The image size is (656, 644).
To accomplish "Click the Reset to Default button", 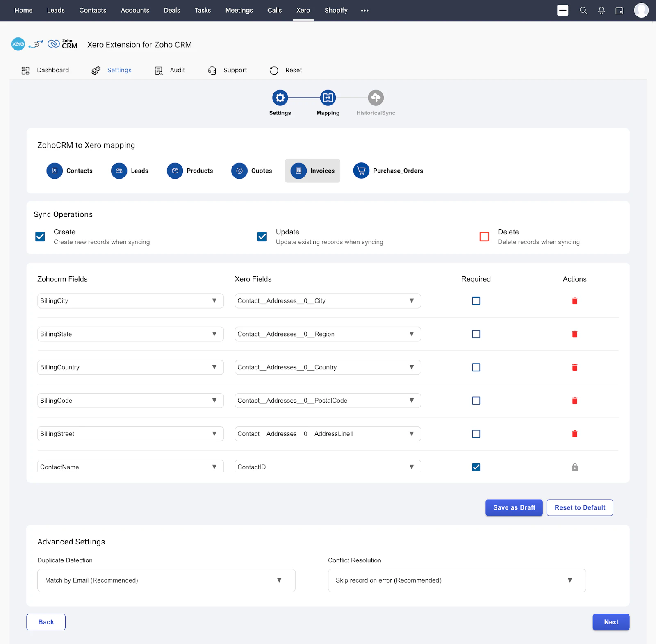I will pyautogui.click(x=580, y=507).
